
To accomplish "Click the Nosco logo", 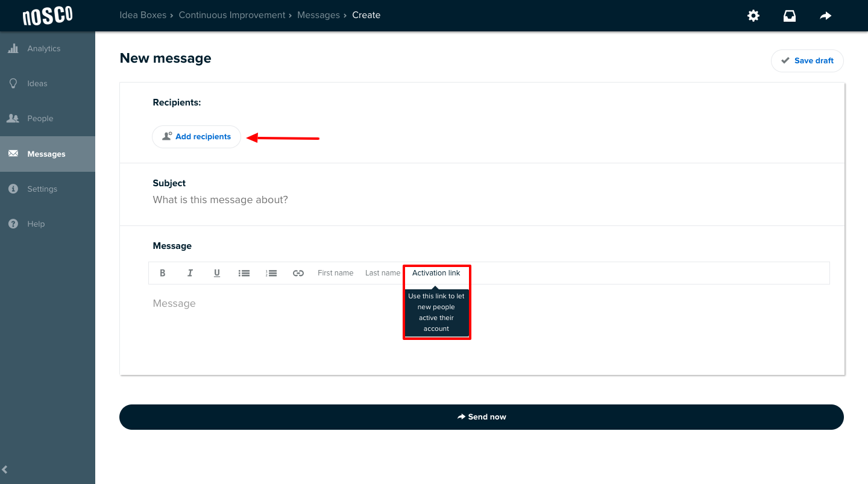I will point(48,16).
